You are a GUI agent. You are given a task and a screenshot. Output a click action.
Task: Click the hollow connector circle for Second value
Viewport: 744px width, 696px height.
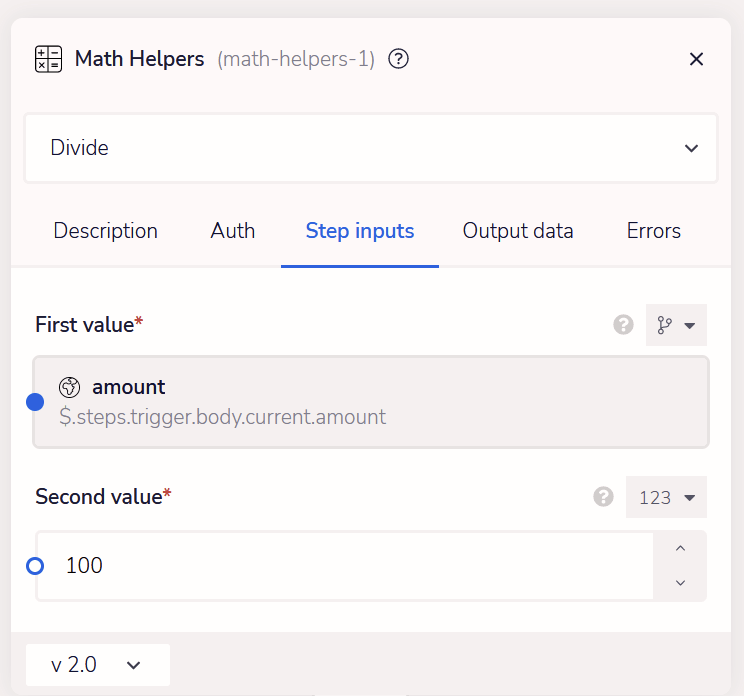[35, 566]
